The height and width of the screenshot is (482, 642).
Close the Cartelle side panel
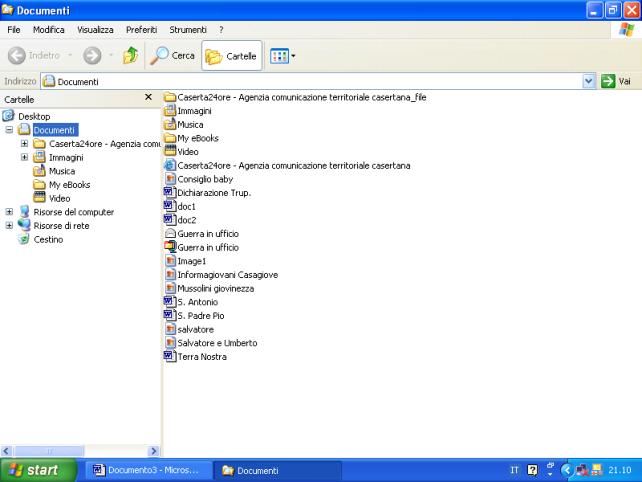(149, 97)
